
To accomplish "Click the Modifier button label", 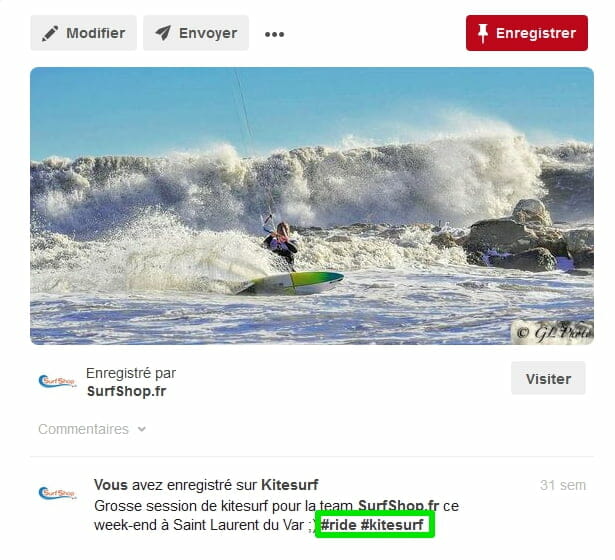I will pyautogui.click(x=96, y=33).
